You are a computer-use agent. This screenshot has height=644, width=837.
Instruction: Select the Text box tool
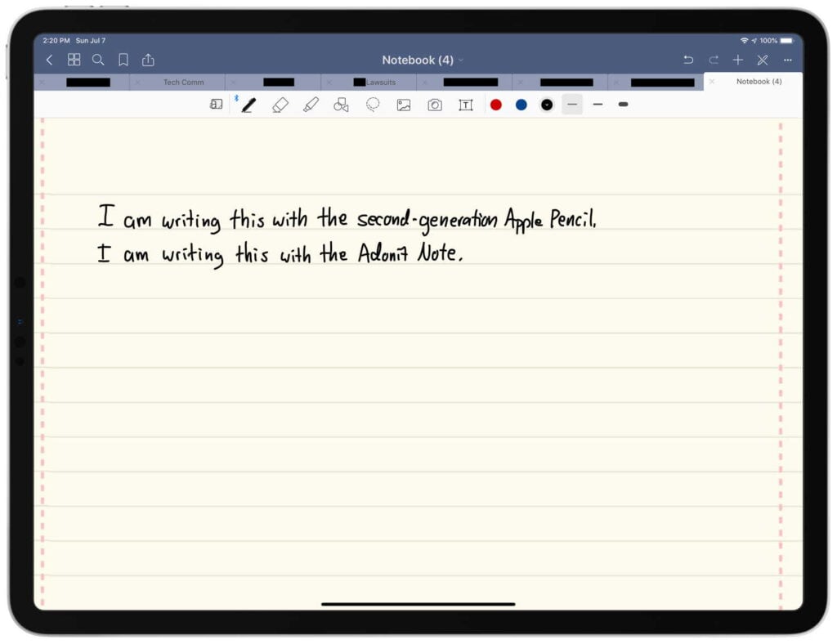[x=466, y=105]
